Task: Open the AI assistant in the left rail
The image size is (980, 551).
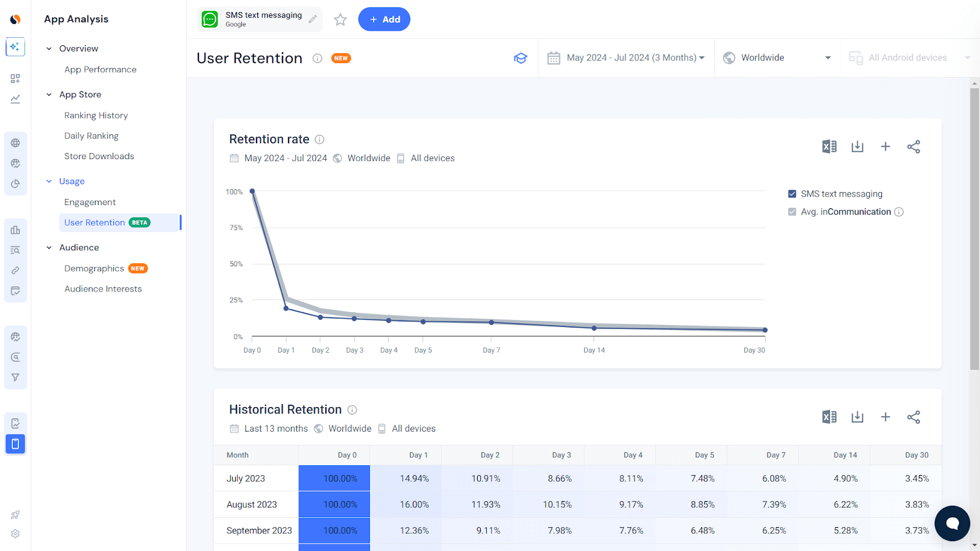Action: point(15,47)
